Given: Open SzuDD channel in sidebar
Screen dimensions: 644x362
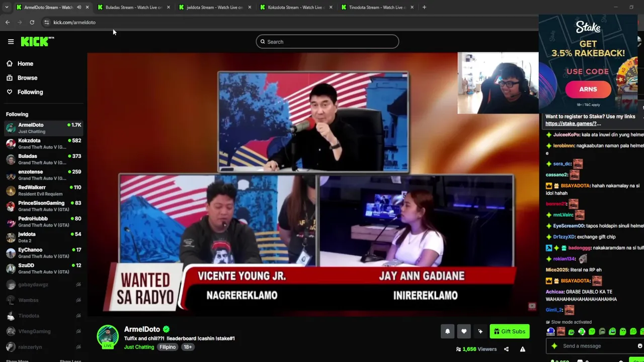Looking at the screenshot, I should pos(43,268).
